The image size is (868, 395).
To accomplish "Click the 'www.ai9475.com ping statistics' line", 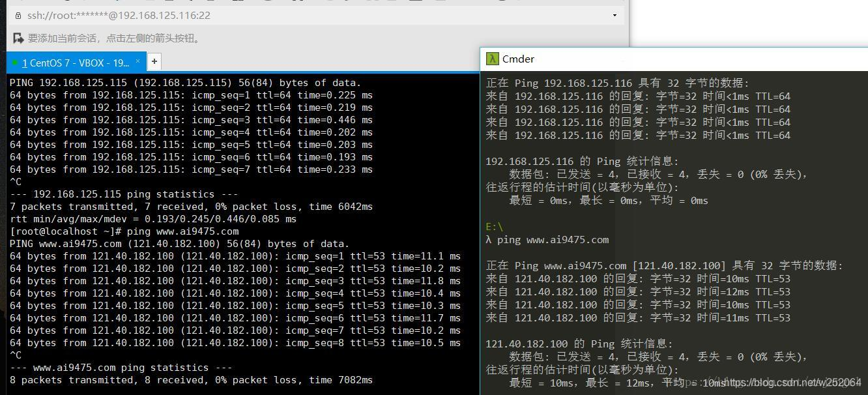I will click(x=121, y=368).
